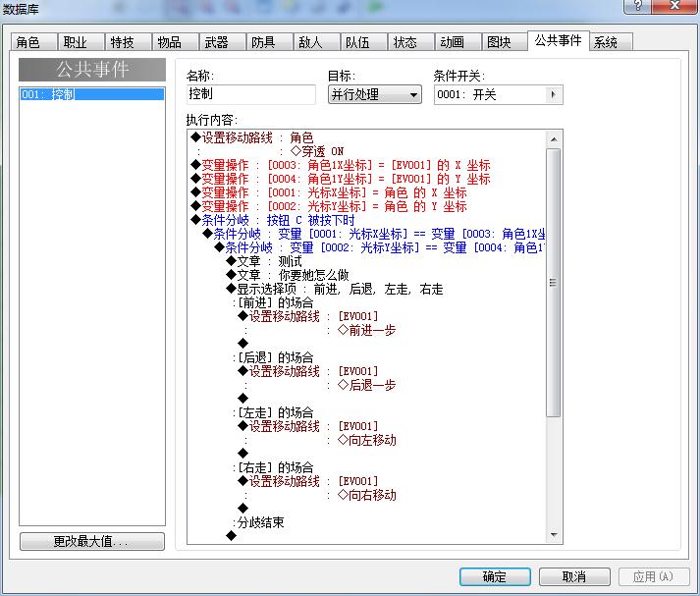Click the window help question-mark button
The width and height of the screenshot is (700, 596).
[x=638, y=6]
